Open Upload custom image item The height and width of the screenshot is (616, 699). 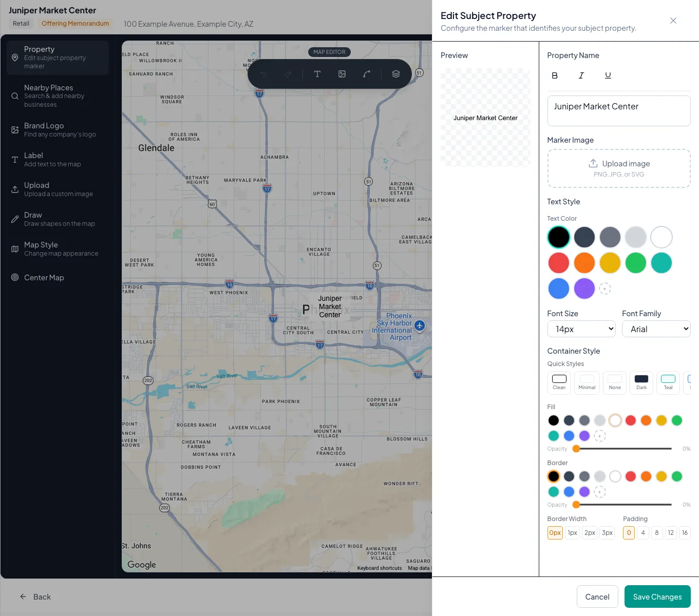click(58, 189)
